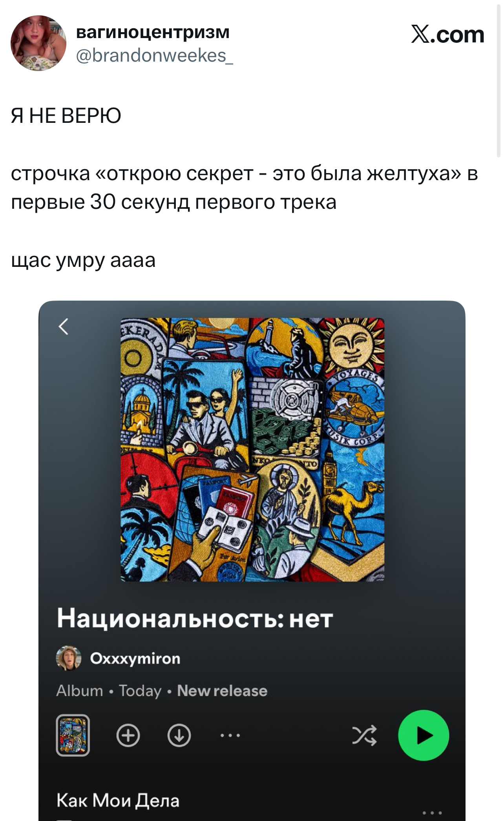Click the back chevron in Spotify screenshot
This screenshot has height=821, width=504.
(x=64, y=326)
